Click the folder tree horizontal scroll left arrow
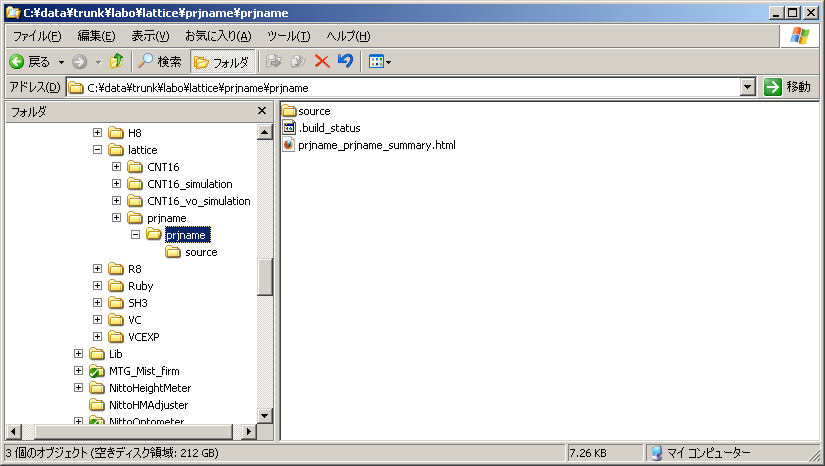825x466 pixels. [x=13, y=432]
